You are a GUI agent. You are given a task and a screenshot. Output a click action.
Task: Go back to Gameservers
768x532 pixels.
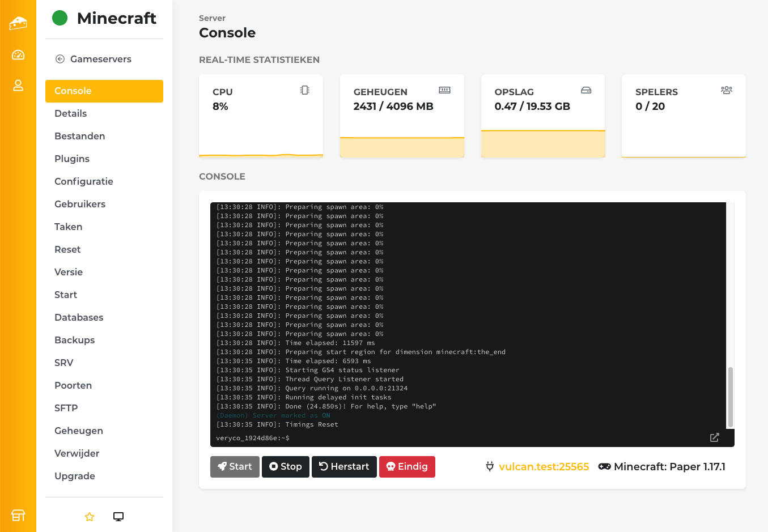[x=94, y=59]
